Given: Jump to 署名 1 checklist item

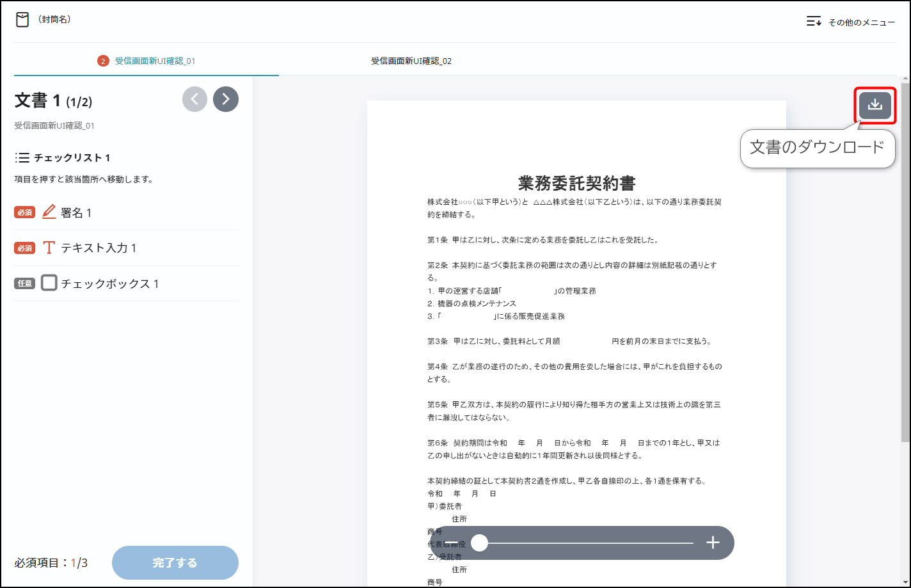Looking at the screenshot, I should click(76, 213).
